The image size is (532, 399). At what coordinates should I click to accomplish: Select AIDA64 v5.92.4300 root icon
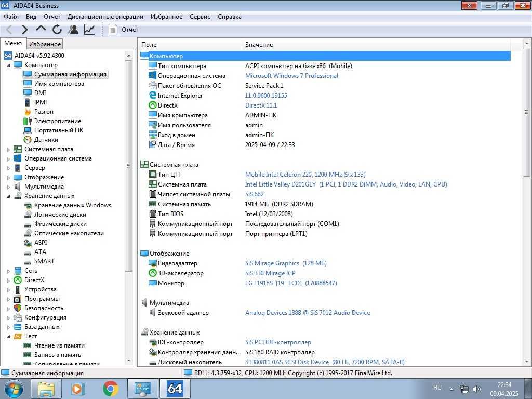(7, 55)
